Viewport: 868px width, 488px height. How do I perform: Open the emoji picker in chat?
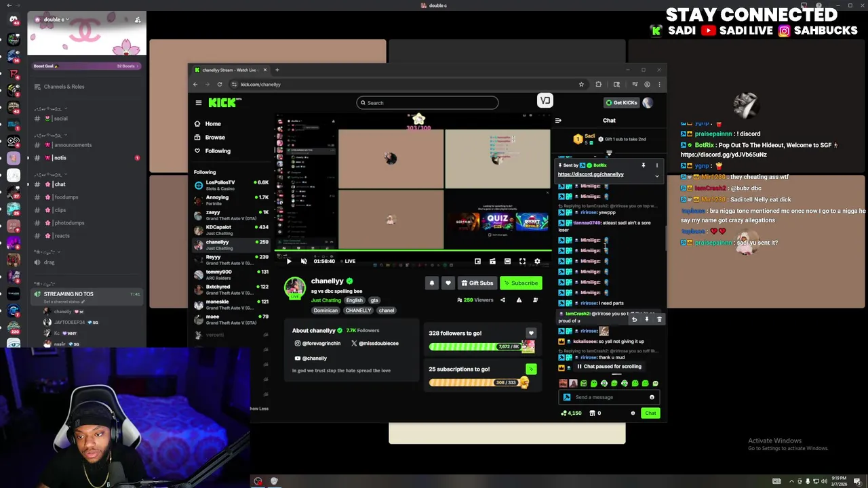point(652,398)
